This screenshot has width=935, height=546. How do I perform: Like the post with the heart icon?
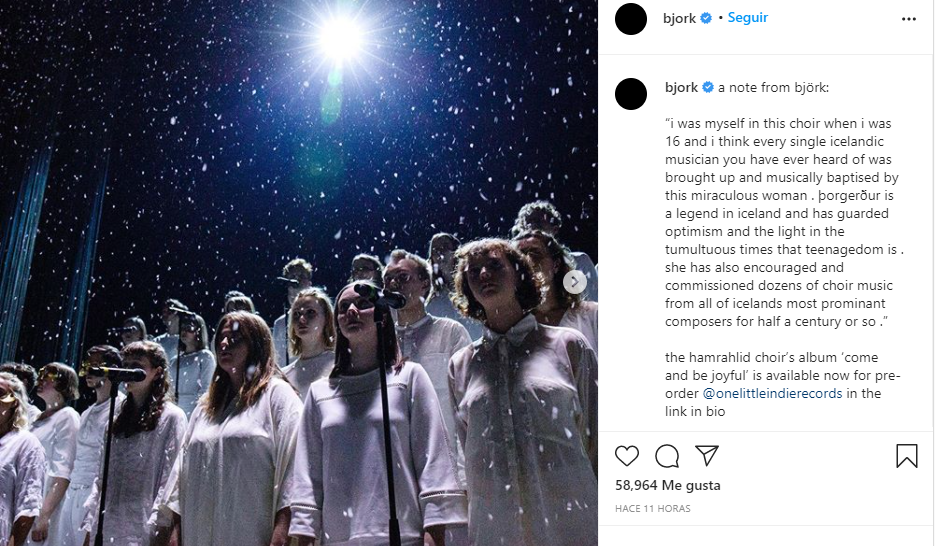(627, 456)
